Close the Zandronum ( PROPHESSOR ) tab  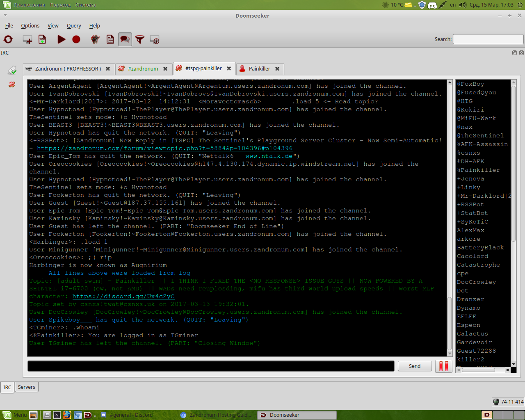[x=108, y=68]
